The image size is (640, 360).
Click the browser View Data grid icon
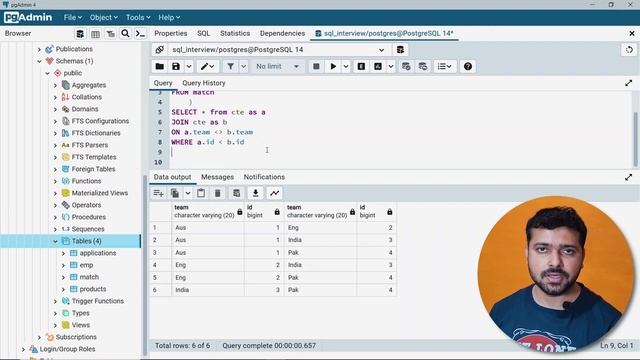[x=95, y=33]
